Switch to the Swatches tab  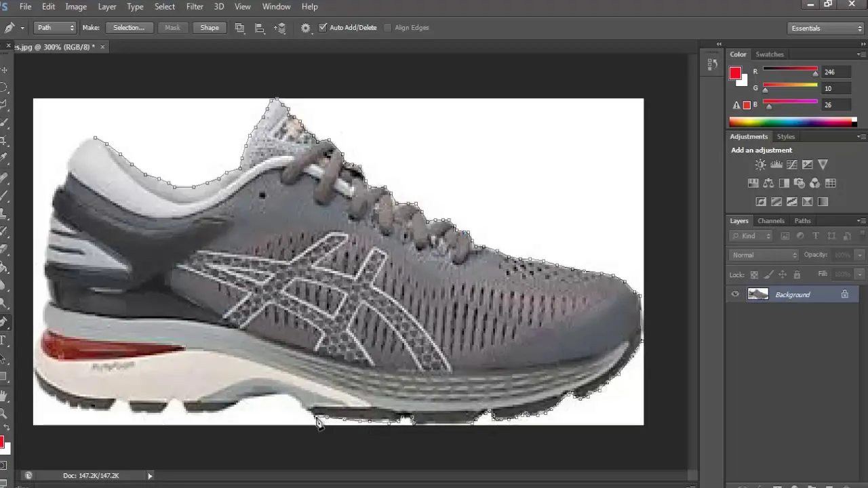(769, 54)
